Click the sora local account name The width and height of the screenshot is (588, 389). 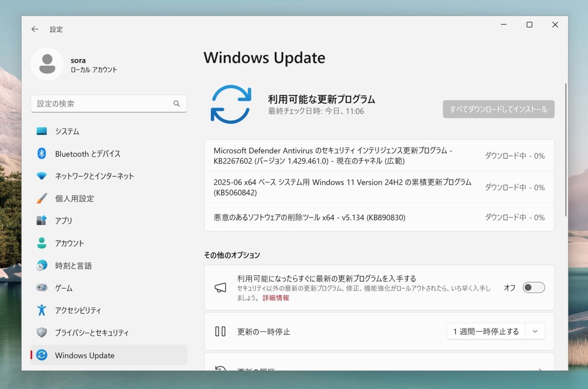pos(78,60)
